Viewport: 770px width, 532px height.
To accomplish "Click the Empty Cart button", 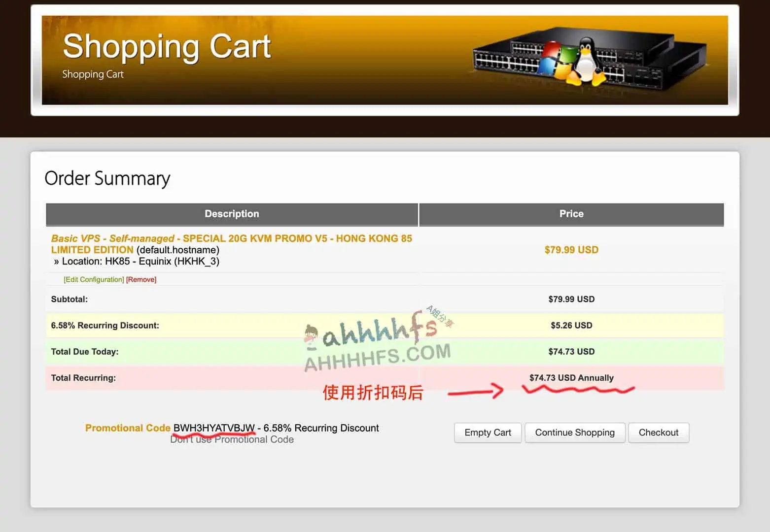I will point(488,432).
